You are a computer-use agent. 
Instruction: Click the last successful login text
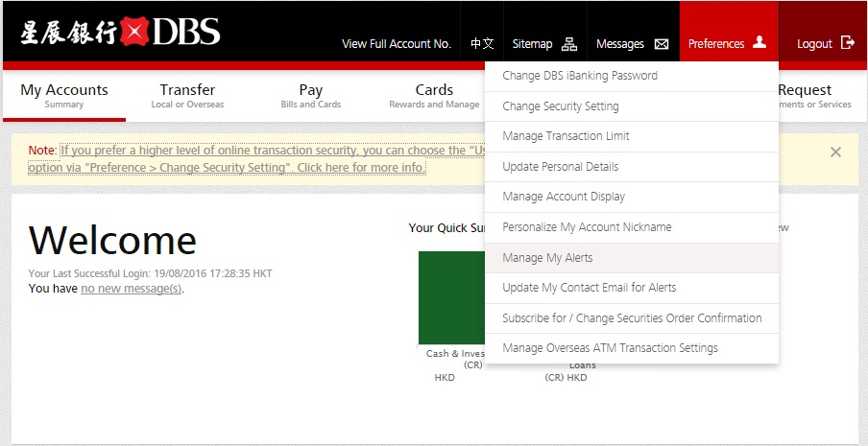[x=150, y=273]
